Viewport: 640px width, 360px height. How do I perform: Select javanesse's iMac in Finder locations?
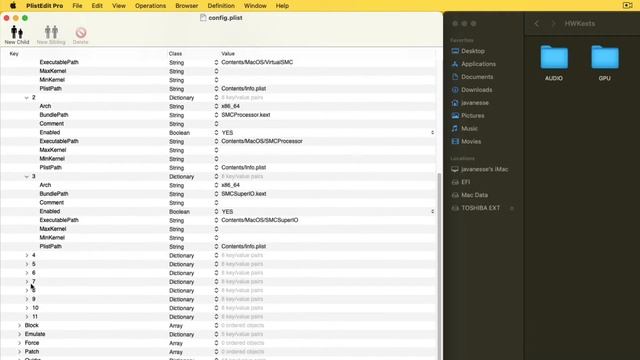click(x=484, y=169)
